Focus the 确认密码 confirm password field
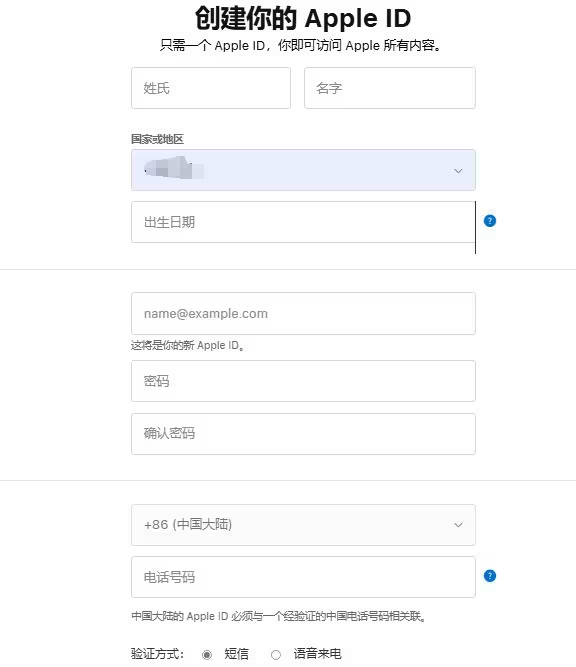The height and width of the screenshot is (667, 576). [303, 433]
